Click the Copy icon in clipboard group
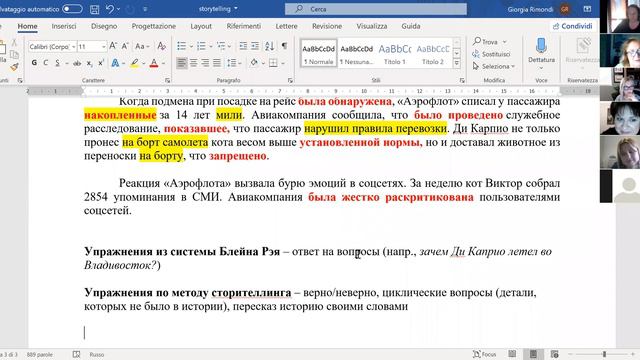Screen dimensions: 640x360 pos(14,54)
